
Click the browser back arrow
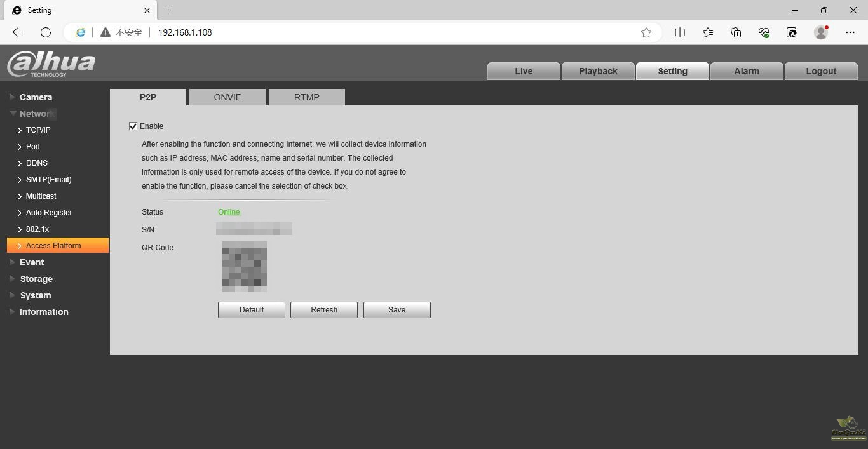(x=18, y=32)
